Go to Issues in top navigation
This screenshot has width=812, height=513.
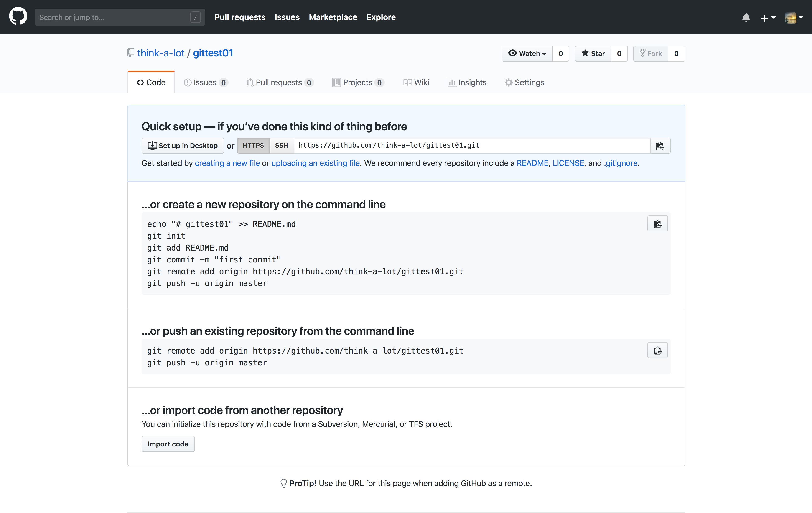pos(287,17)
